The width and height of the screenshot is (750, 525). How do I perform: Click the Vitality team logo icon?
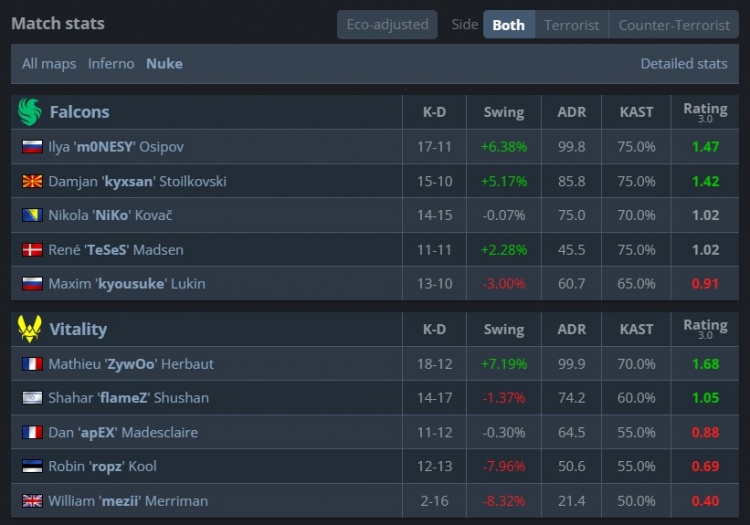pos(30,328)
